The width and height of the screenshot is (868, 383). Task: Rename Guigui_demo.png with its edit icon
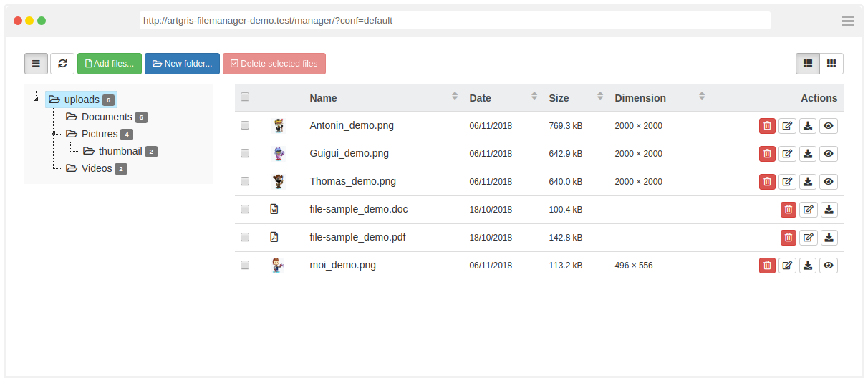787,154
